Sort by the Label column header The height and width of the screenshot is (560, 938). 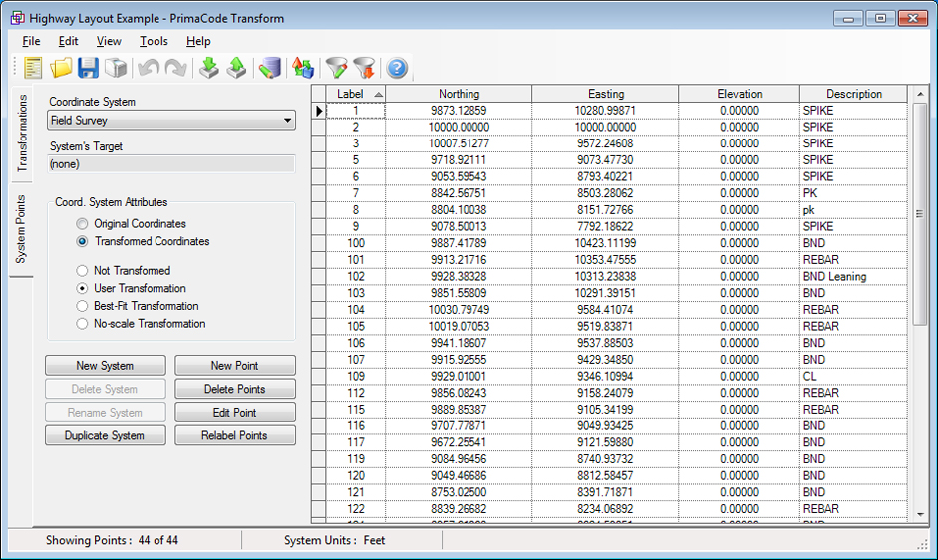point(355,94)
